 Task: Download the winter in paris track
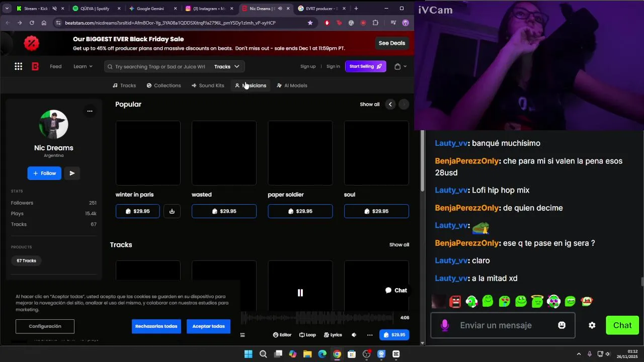click(x=172, y=211)
